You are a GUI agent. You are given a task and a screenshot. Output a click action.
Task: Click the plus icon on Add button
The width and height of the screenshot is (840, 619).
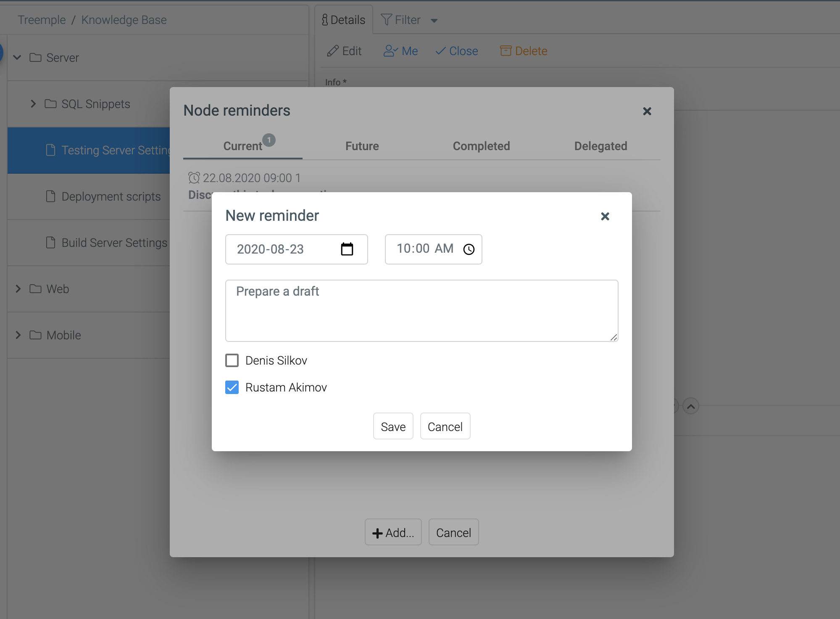[377, 533]
